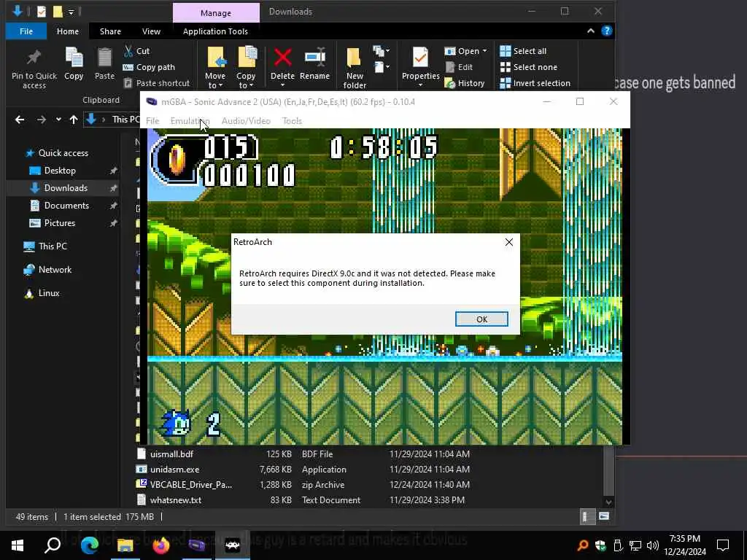Viewport: 747px width, 560px height.
Task: Open the Application Tools tab
Action: [x=215, y=31]
